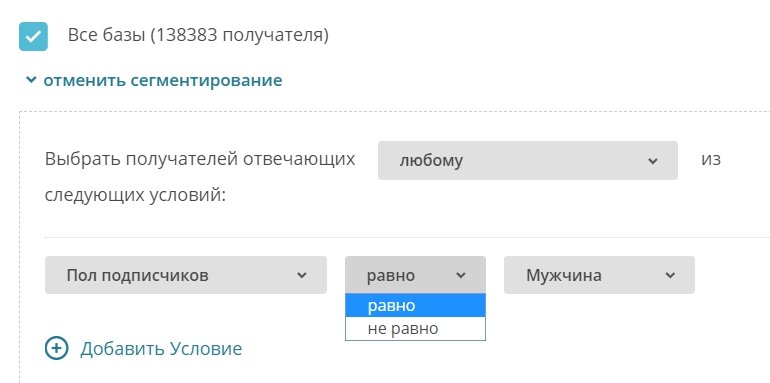The height and width of the screenshot is (383, 770).
Task: Click the 'Выбрать получателей отвечающих' text
Action: click(200, 160)
